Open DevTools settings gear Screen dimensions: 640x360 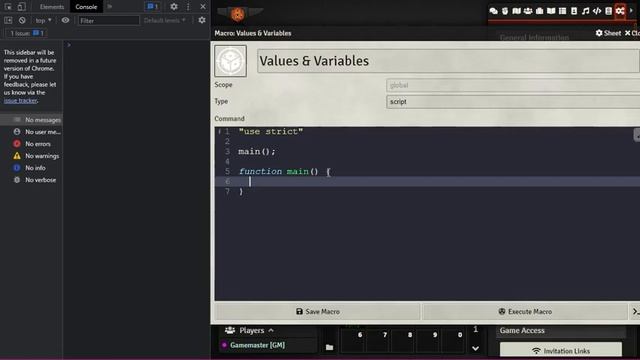tap(174, 7)
